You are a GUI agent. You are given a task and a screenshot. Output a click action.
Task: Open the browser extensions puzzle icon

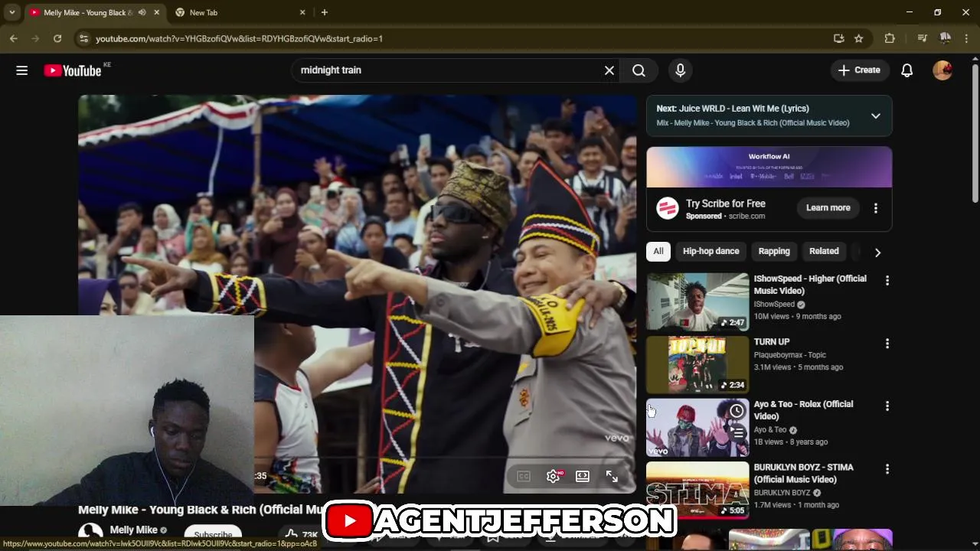tap(890, 38)
